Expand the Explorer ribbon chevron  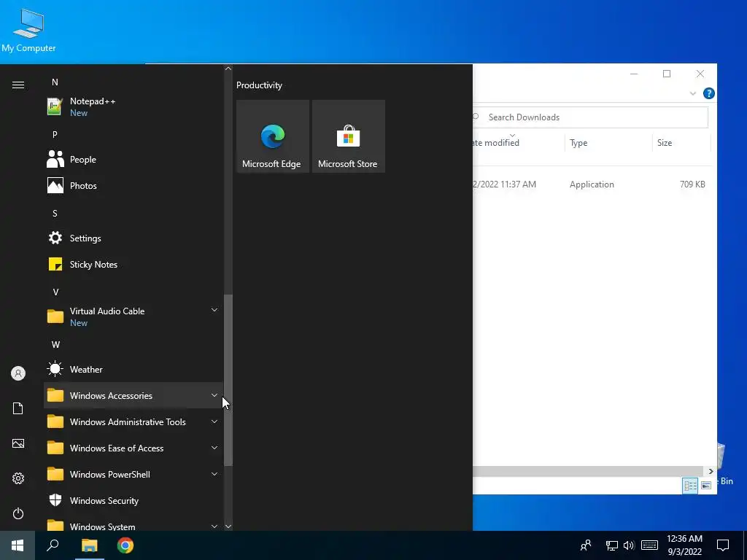[x=693, y=94]
